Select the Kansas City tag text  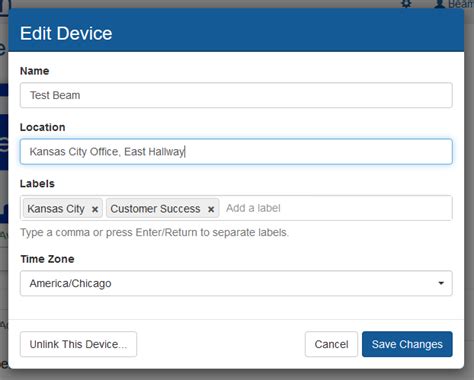pyautogui.click(x=56, y=209)
